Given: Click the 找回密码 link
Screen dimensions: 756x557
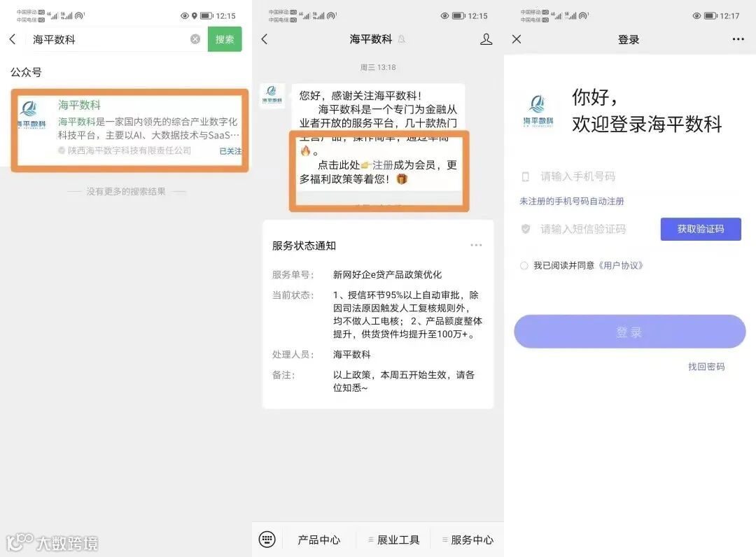Looking at the screenshot, I should coord(706,367).
